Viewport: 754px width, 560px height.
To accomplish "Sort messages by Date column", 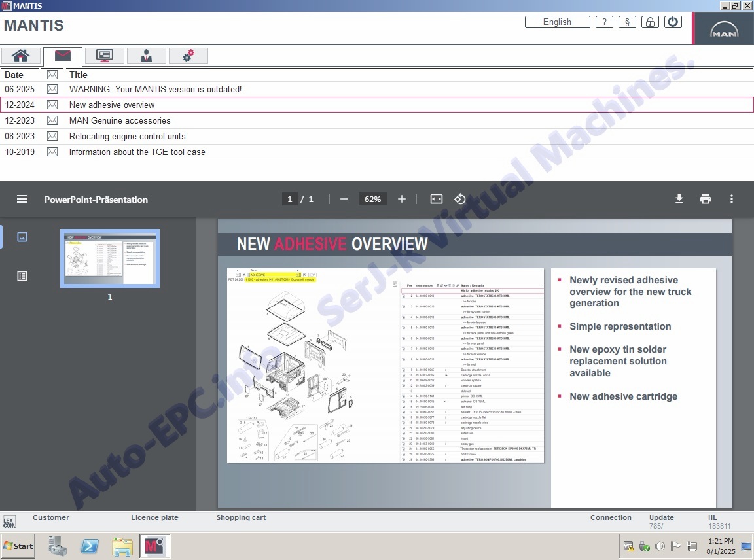I will pos(14,75).
